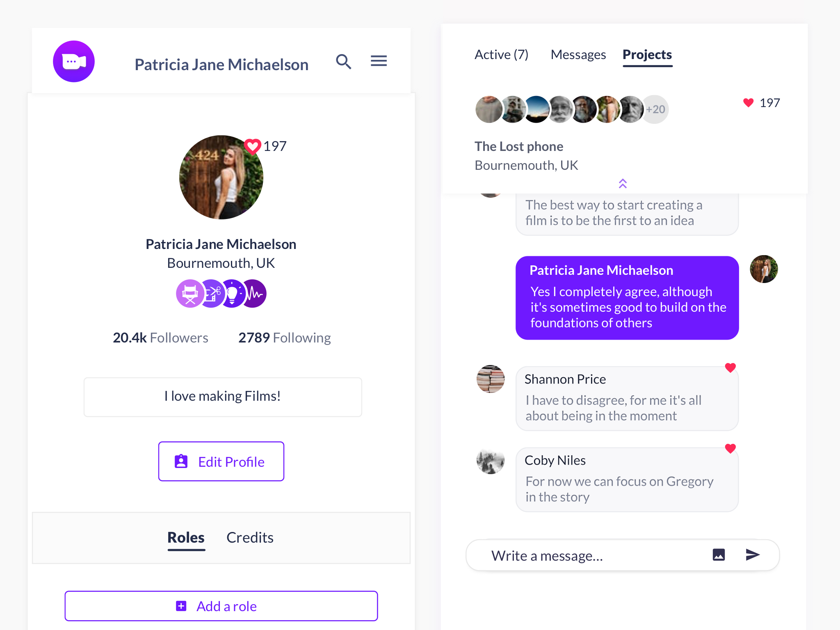Click the Add a role button
The height and width of the screenshot is (630, 840).
point(221,606)
